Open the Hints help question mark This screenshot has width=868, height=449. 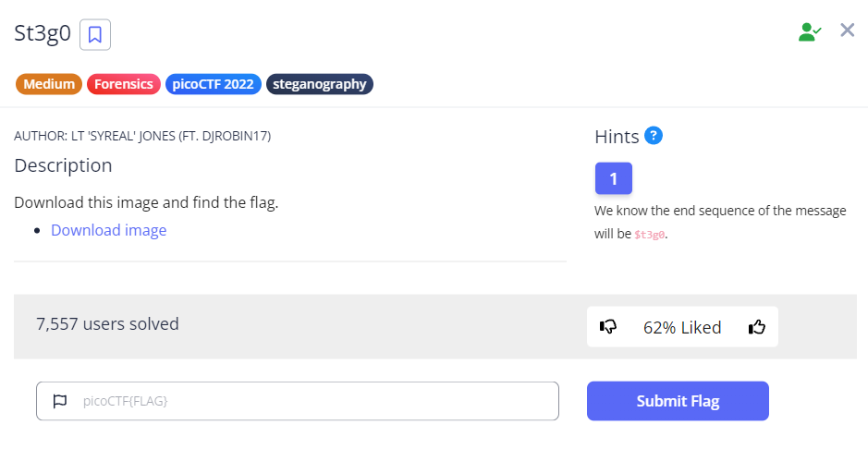(654, 136)
